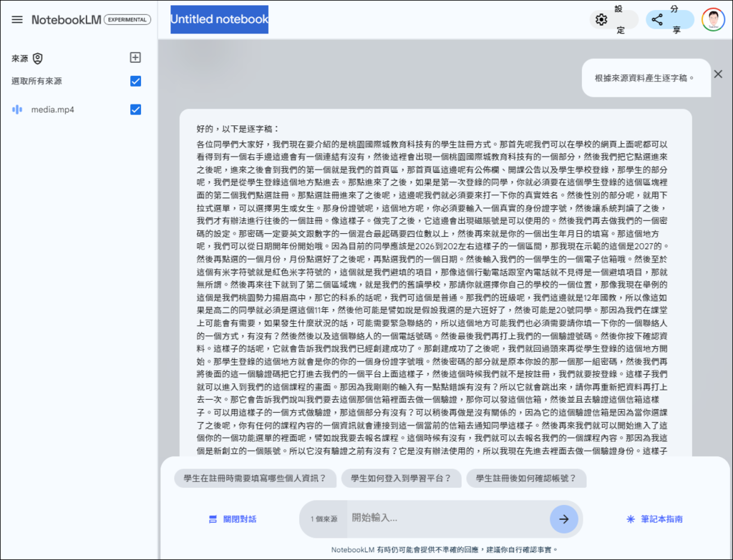Click the 選取所有來源 label text
Image resolution: width=733 pixels, height=560 pixels.
[x=37, y=82]
